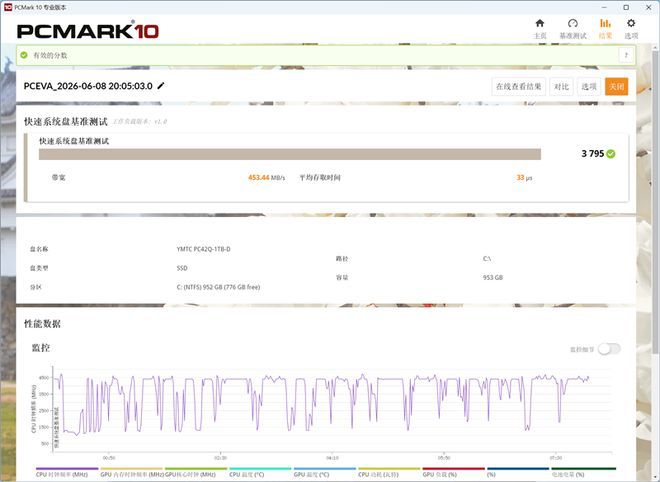Viewport: 660px width, 482px height.
Task: Click partition text C: (NTFS) 952 GB (776 GB free)
Action: [218, 287]
